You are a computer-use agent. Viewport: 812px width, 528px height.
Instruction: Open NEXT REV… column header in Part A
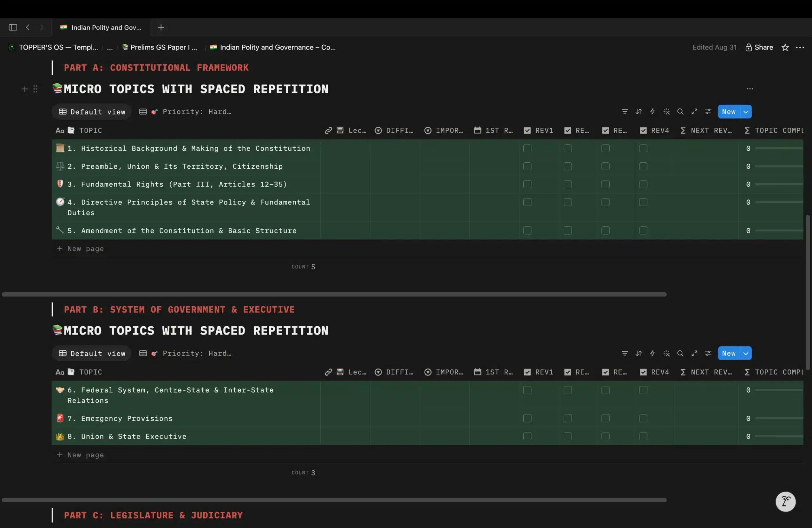[x=706, y=131]
